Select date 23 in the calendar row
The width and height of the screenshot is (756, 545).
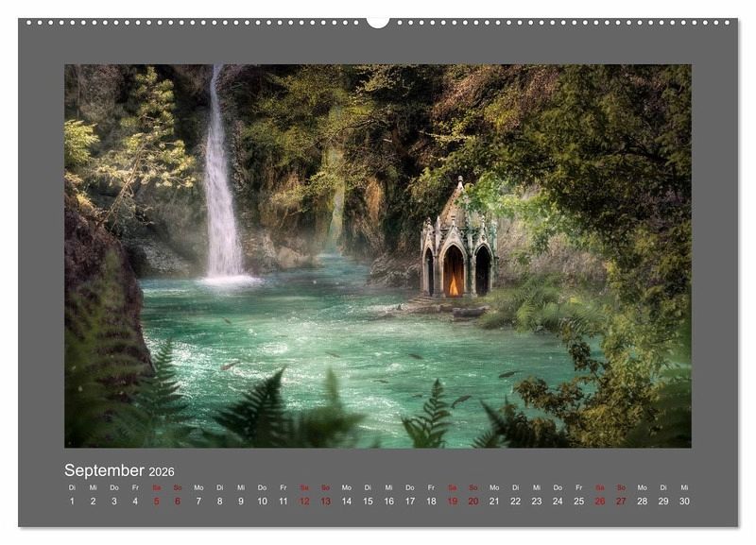[537, 502]
